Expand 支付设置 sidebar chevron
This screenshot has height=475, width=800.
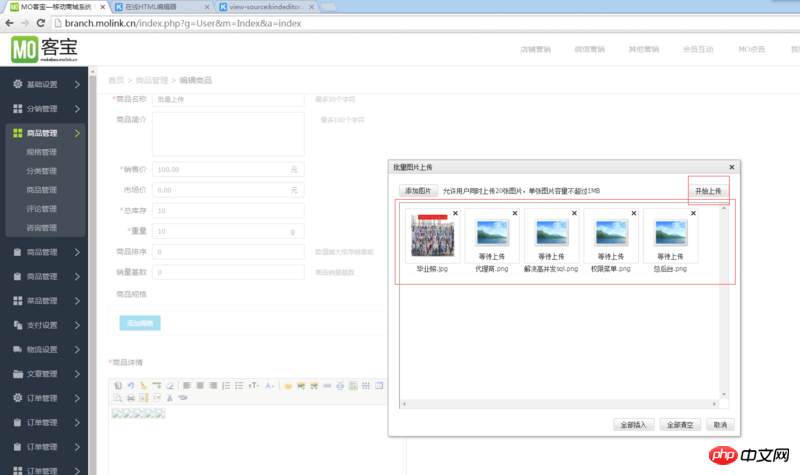point(77,325)
